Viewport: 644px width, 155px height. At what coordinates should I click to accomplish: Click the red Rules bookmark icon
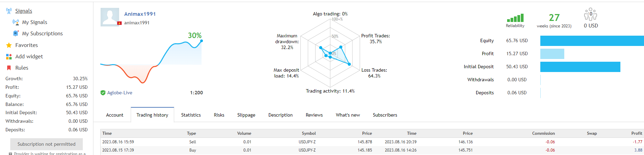pos(9,68)
